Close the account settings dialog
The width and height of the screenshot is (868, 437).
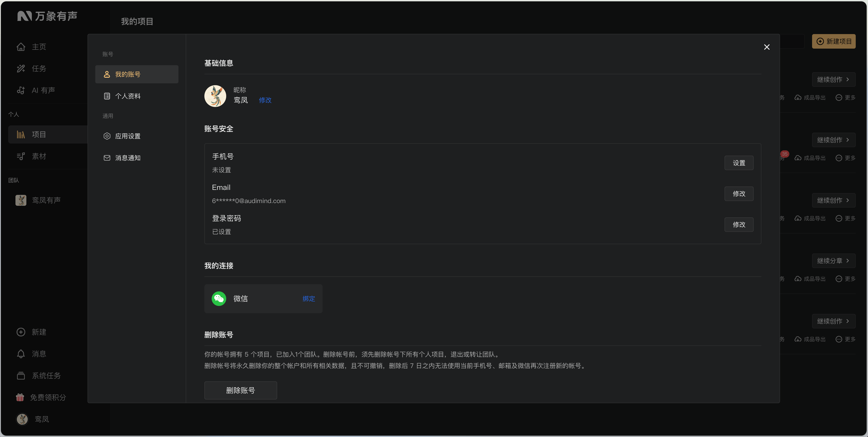[x=767, y=47]
